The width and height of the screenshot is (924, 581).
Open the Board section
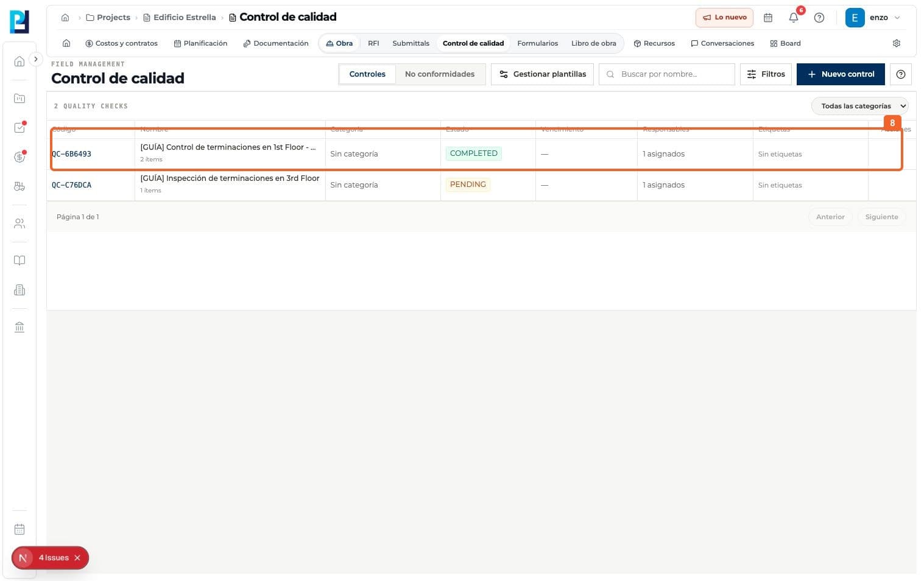click(785, 43)
